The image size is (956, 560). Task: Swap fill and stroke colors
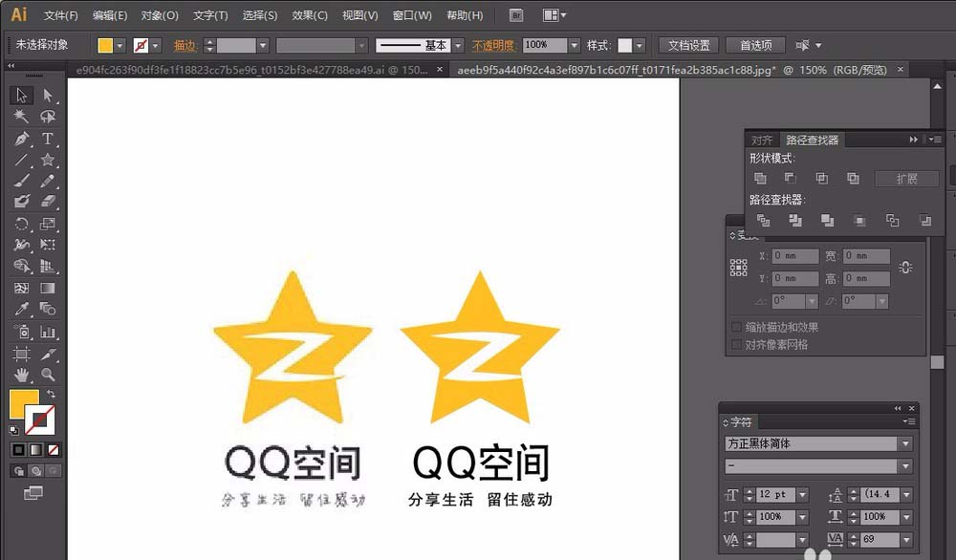pyautogui.click(x=52, y=395)
